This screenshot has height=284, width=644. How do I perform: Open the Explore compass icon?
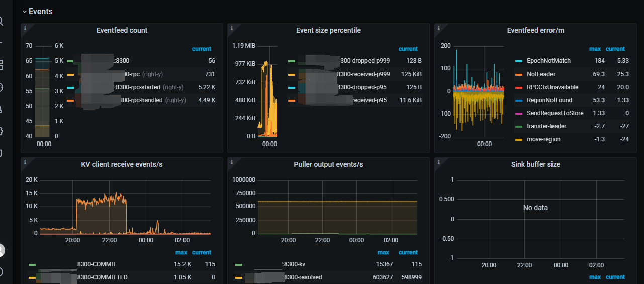(x=2, y=87)
